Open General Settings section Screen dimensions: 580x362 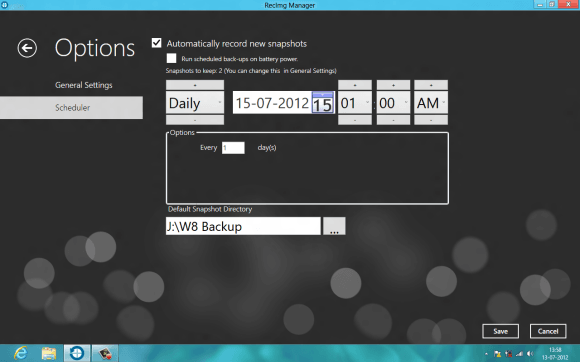point(84,85)
